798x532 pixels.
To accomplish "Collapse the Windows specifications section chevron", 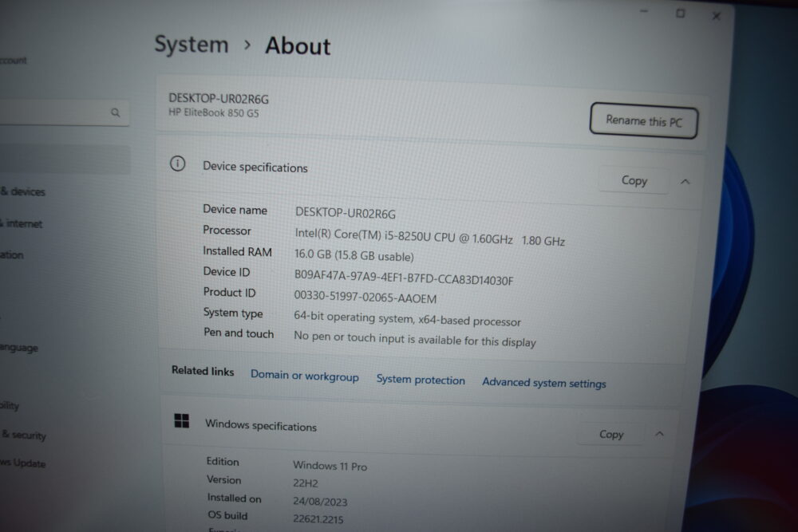I will click(660, 434).
